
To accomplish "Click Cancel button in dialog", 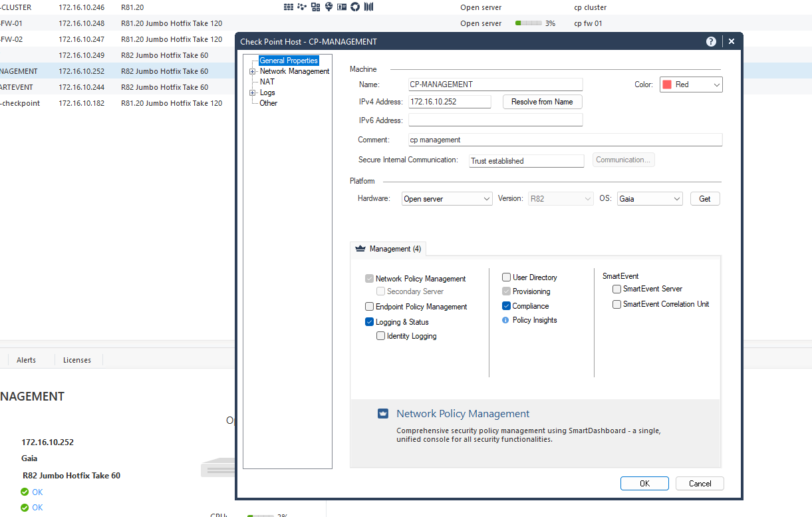I will [x=700, y=484].
